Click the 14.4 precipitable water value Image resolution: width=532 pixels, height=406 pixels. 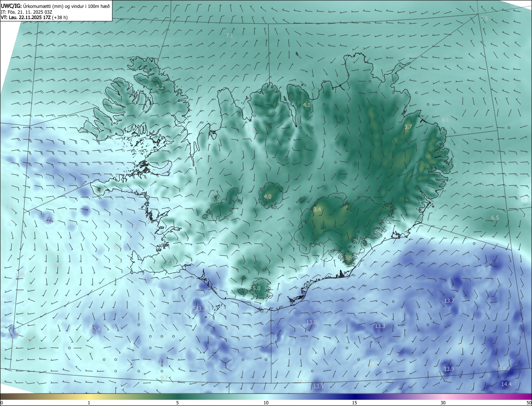point(506,384)
